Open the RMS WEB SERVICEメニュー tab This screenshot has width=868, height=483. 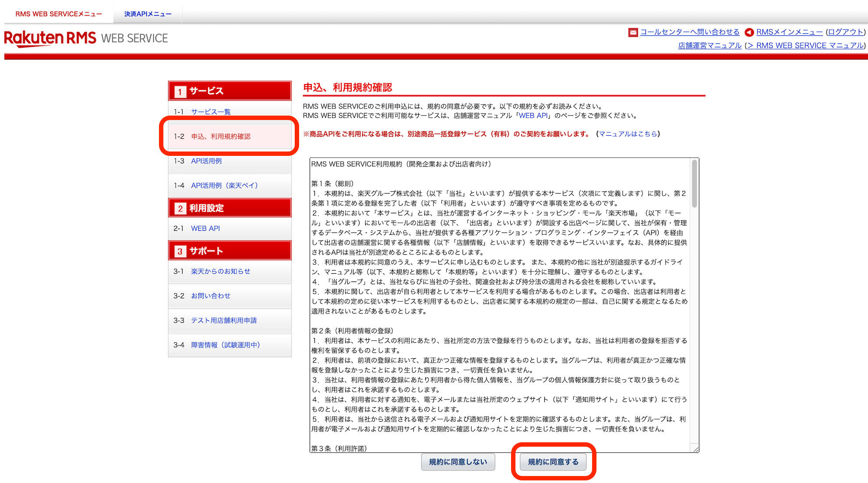tap(59, 14)
